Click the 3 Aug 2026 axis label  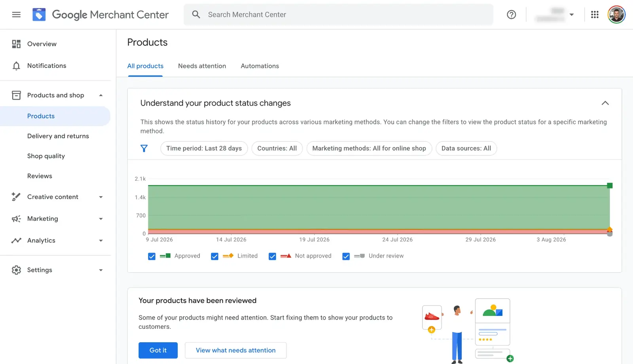click(551, 240)
